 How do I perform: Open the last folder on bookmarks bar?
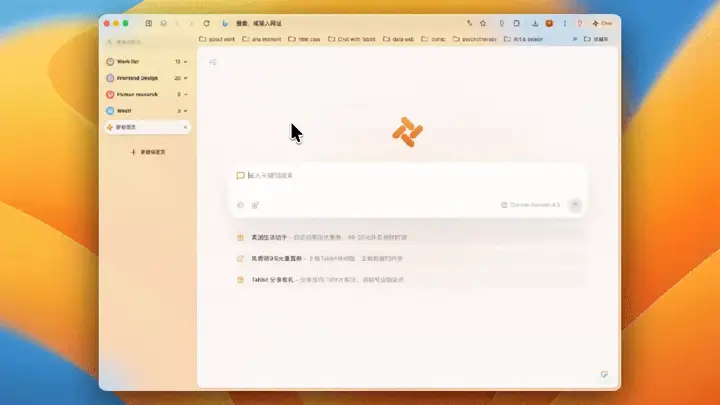[x=596, y=39]
